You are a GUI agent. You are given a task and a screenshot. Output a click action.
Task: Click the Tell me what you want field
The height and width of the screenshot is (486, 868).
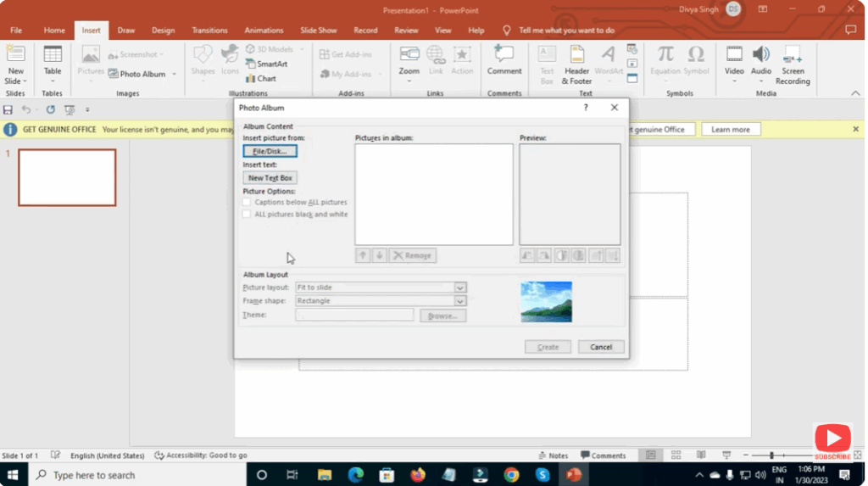[x=567, y=31]
